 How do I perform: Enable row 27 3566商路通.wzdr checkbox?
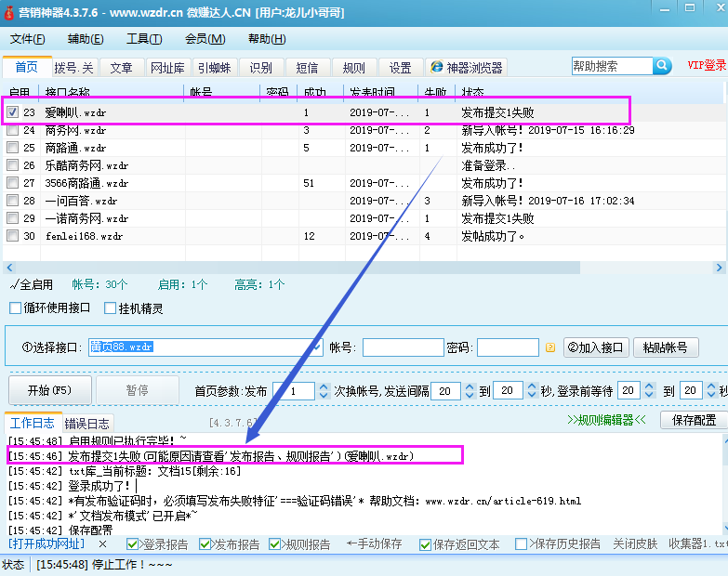tap(12, 183)
